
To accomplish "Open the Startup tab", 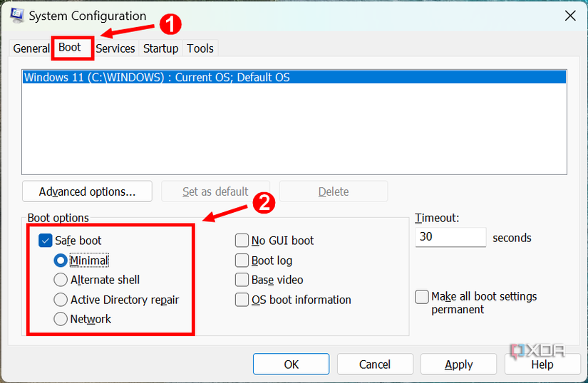I will [160, 48].
